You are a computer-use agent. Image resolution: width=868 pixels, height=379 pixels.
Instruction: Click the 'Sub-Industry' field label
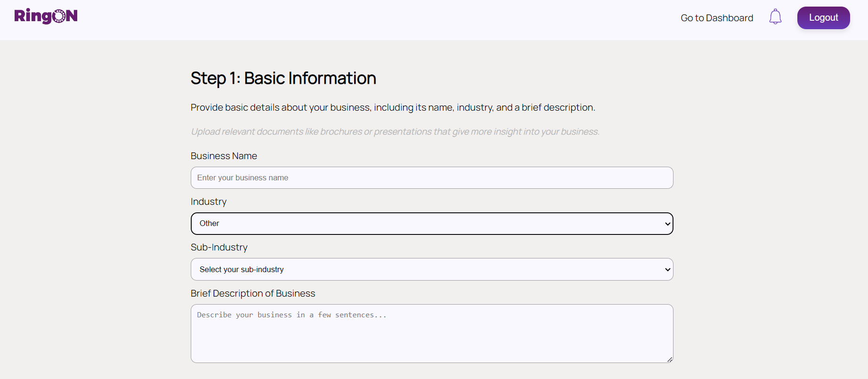(219, 247)
